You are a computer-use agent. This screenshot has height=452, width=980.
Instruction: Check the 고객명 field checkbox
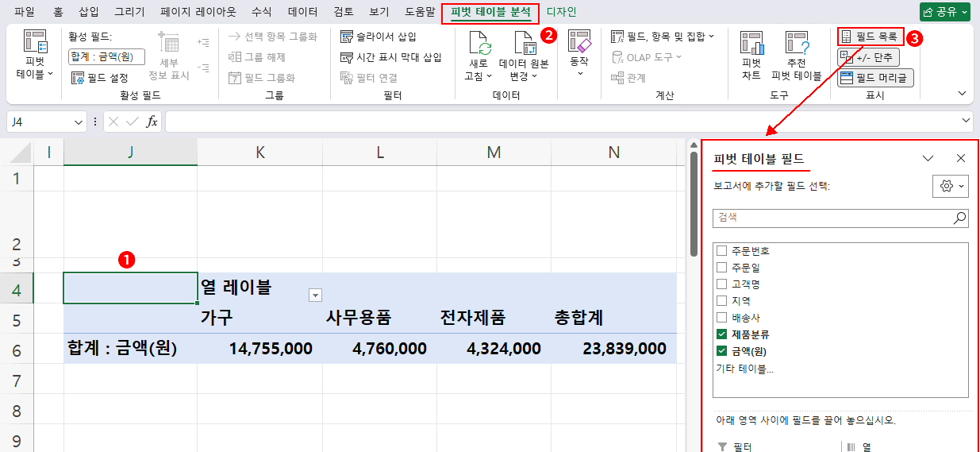721,284
